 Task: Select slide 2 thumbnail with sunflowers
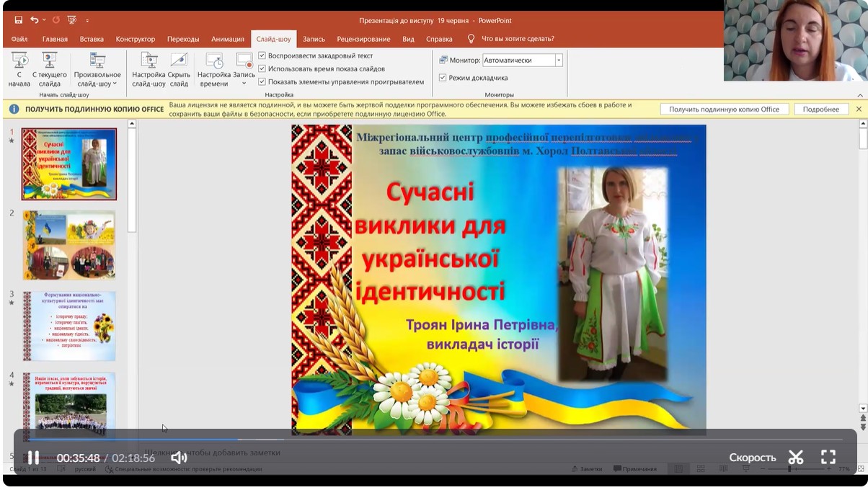[68, 245]
